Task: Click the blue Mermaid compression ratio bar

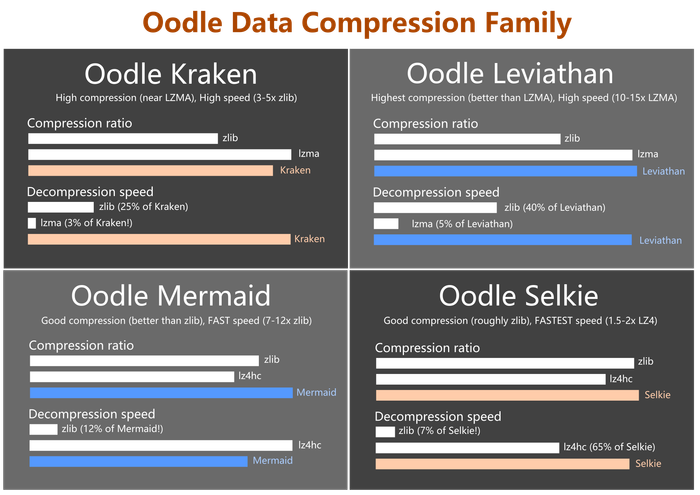Action: click(x=161, y=393)
